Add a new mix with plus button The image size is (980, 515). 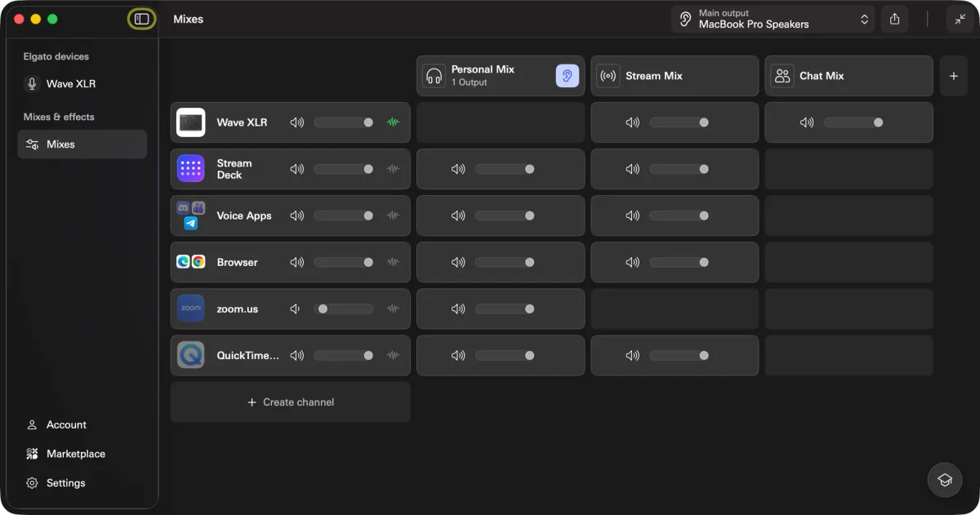point(953,76)
